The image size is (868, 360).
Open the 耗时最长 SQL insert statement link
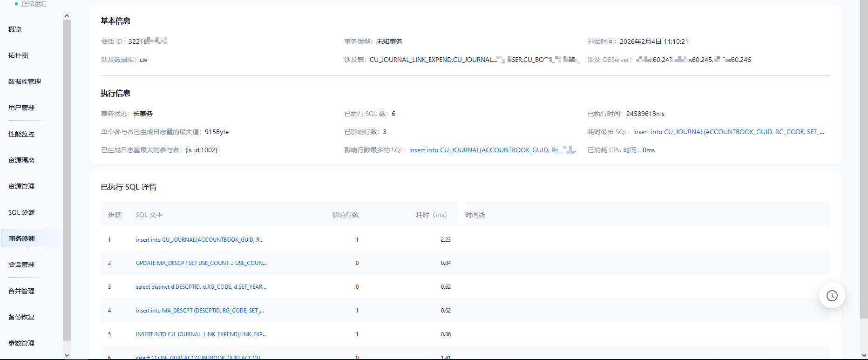[x=728, y=132]
